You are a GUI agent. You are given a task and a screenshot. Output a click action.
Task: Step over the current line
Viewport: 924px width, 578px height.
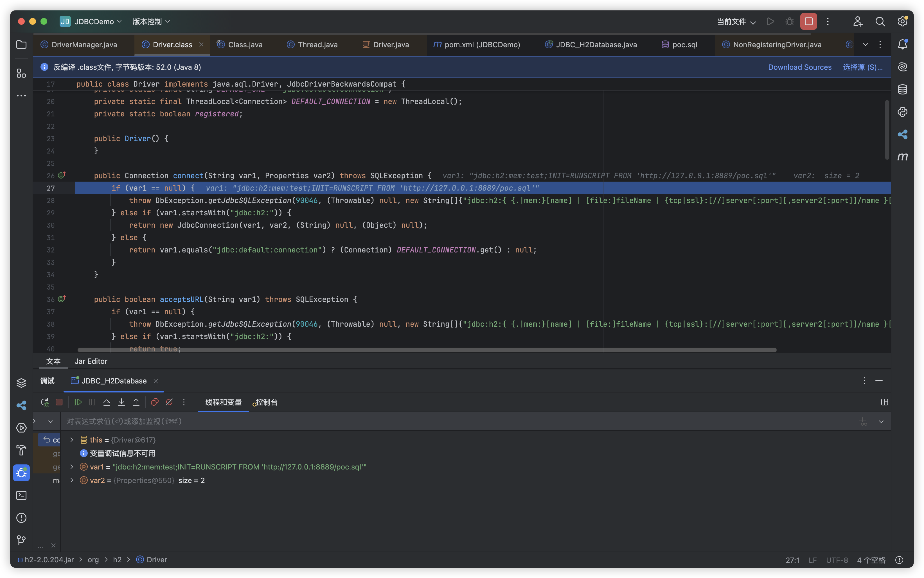click(107, 402)
